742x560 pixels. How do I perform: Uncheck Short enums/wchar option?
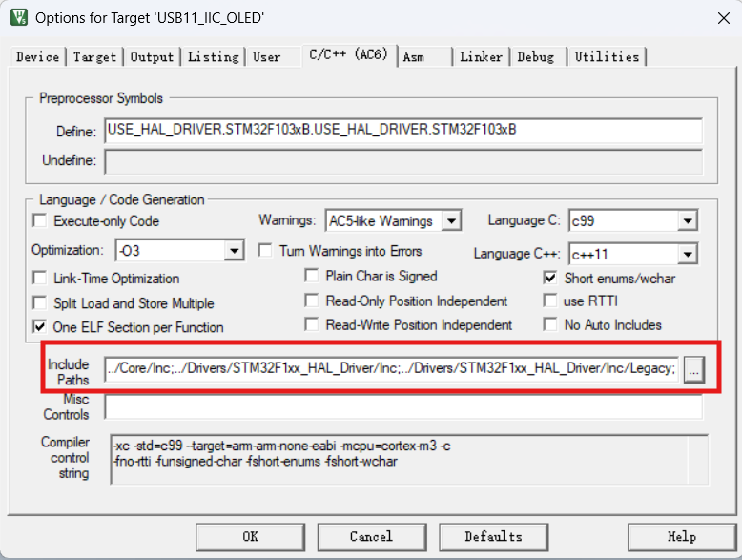(x=550, y=278)
